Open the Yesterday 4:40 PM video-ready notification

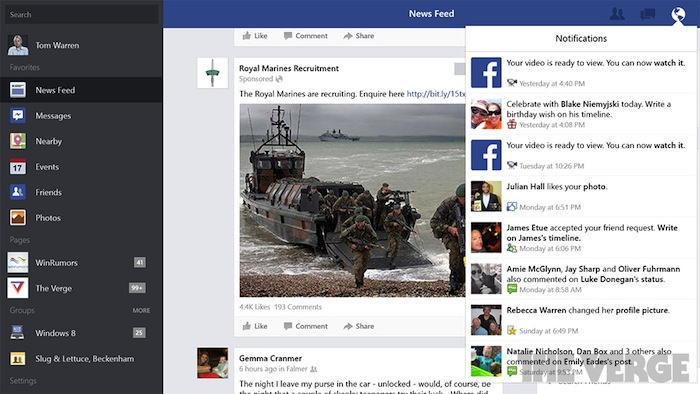click(x=581, y=72)
